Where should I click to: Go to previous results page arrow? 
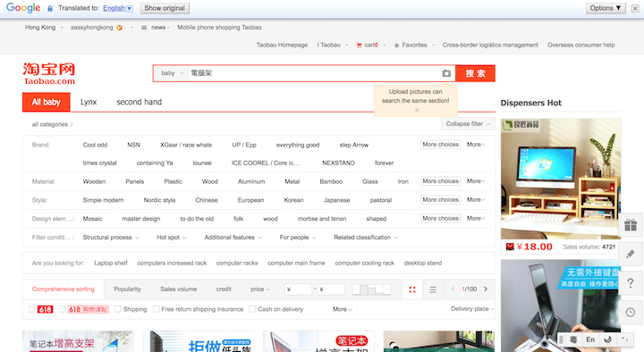click(453, 289)
